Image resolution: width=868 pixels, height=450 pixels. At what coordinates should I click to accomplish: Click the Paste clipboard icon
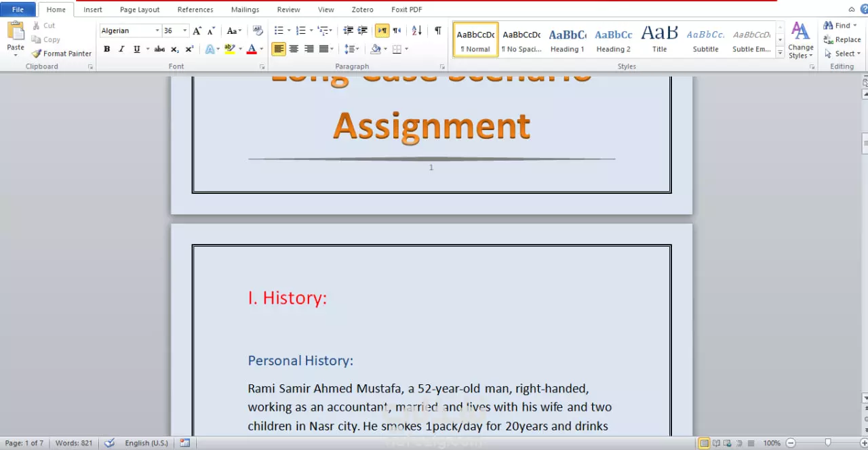15,31
